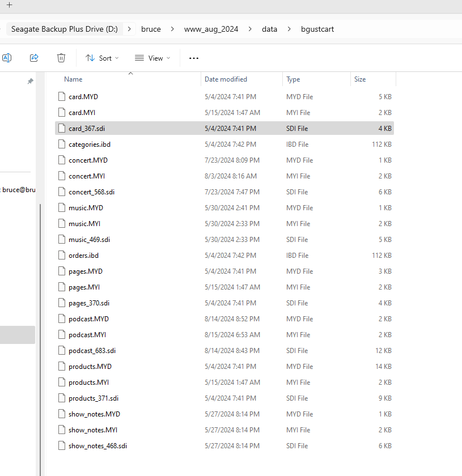
Task: Select the concert.MYI file icon
Action: pyautogui.click(x=62, y=176)
